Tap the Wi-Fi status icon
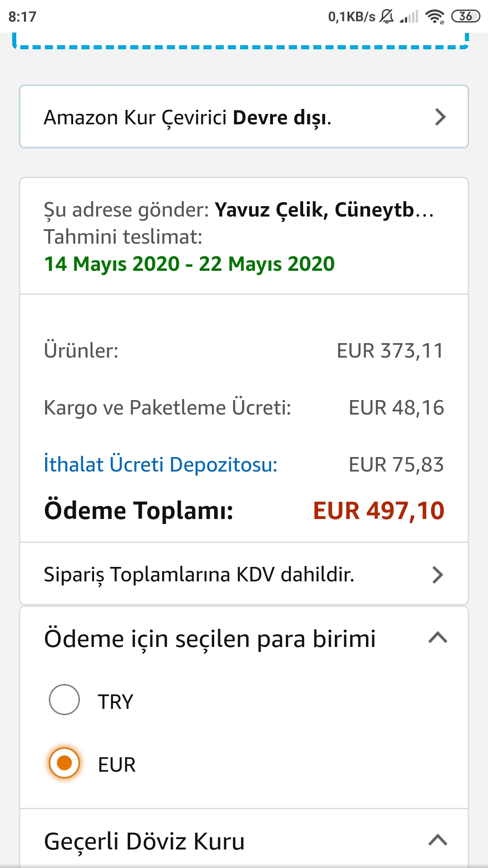 [x=435, y=17]
